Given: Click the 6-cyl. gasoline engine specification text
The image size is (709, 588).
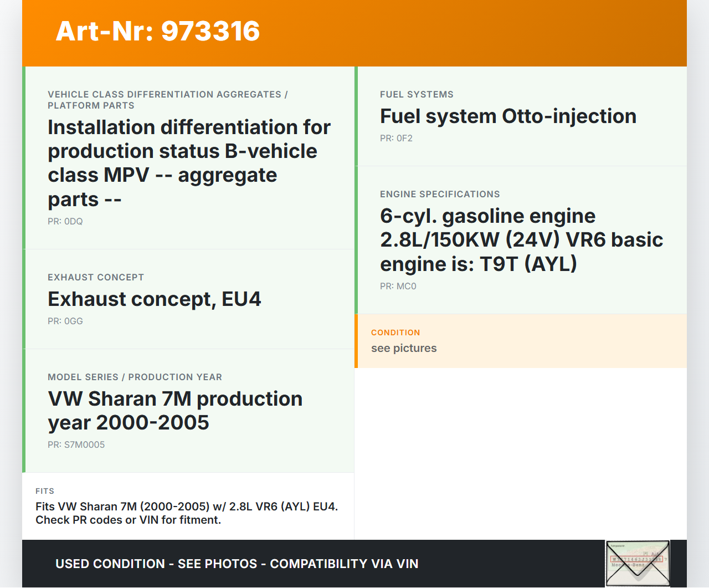Looking at the screenshot, I should point(521,240).
